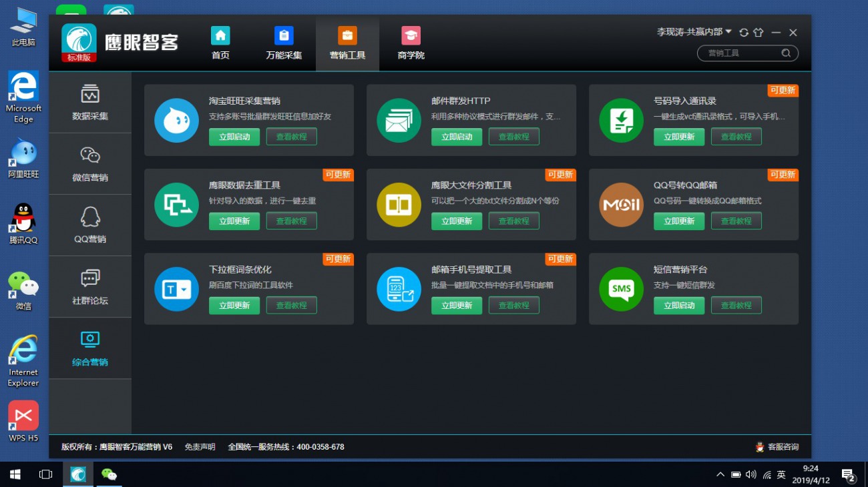This screenshot has width=868, height=487.
Task: View tutorial for 淘宝旺旺采集营销
Action: (x=291, y=137)
